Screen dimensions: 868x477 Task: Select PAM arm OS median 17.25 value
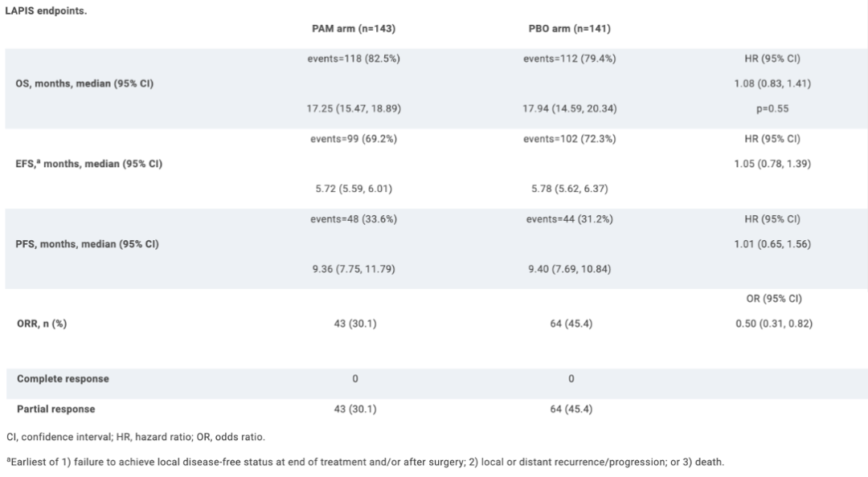(354, 109)
